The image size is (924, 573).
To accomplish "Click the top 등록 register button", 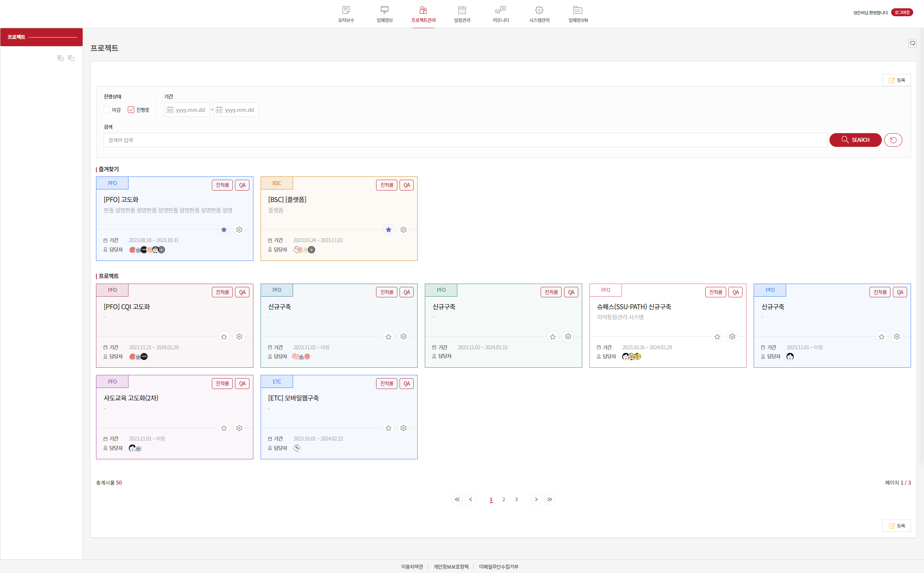I will point(896,80).
